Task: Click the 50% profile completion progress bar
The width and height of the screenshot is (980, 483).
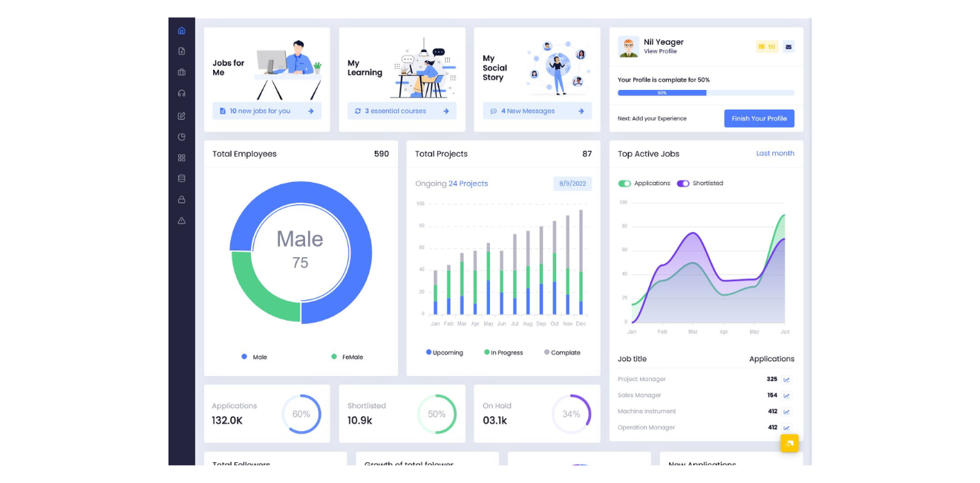Action: coord(705,92)
